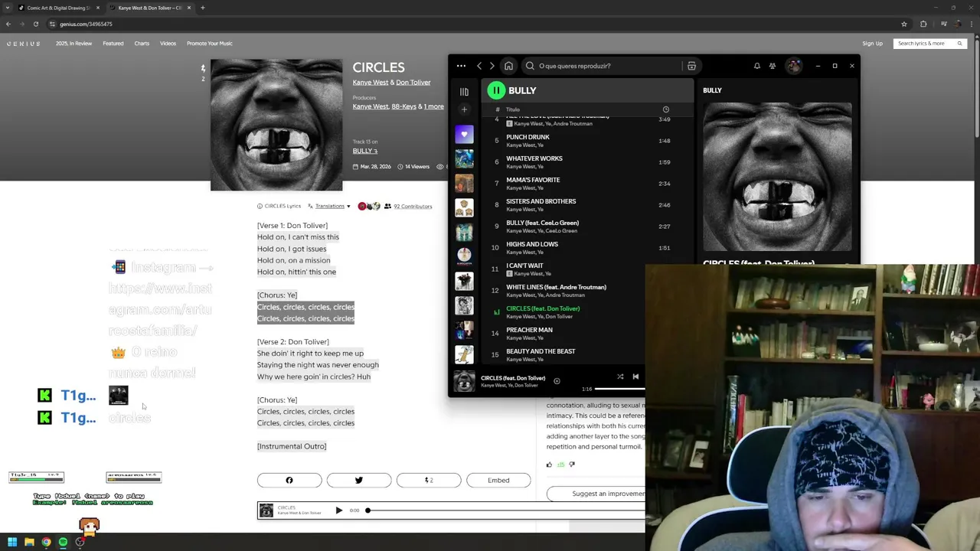
Task: Click Spotify search magnifier icon
Action: coord(530,66)
